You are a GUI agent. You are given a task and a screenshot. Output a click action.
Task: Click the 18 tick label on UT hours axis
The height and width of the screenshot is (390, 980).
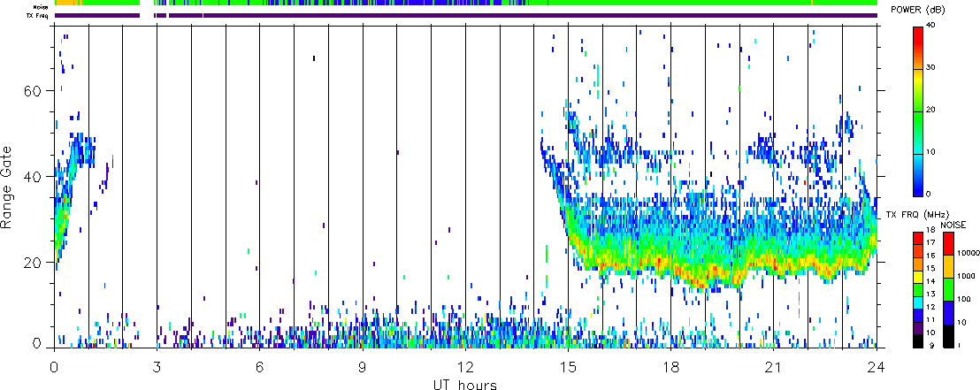pos(670,368)
